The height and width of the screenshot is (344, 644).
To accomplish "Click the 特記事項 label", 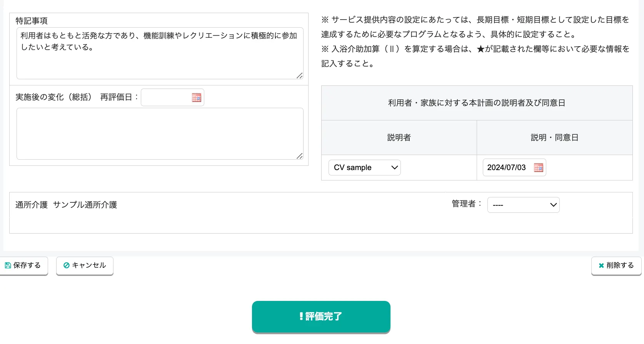I will point(32,20).
